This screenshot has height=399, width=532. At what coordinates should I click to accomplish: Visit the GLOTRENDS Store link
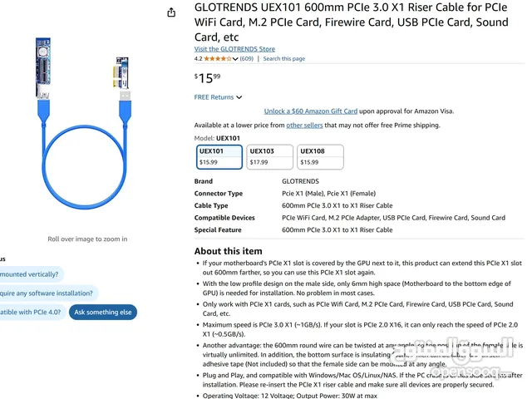pos(234,49)
